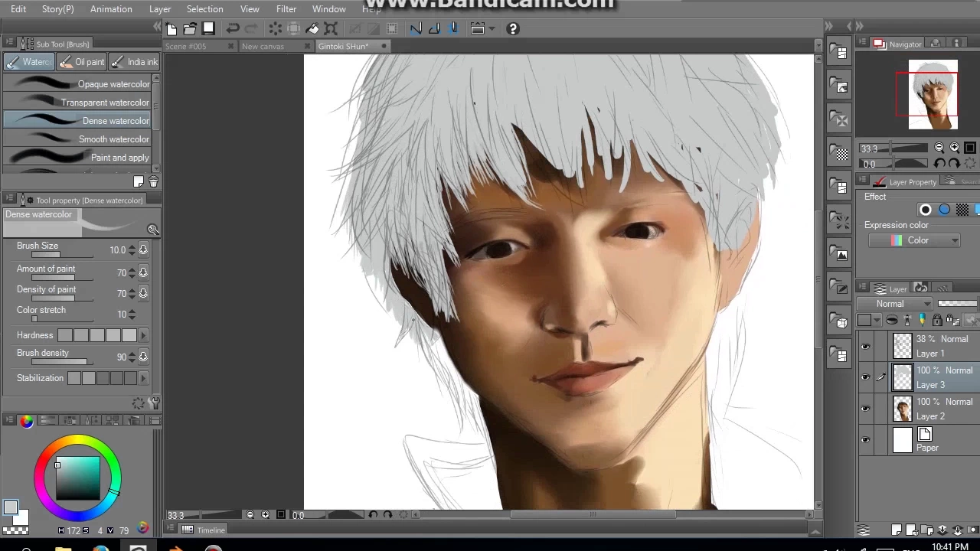Image resolution: width=980 pixels, height=551 pixels.
Task: Expand the Hardness options arrow
Action: click(x=142, y=335)
